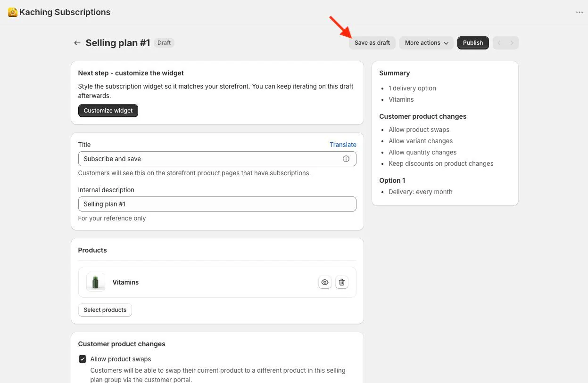Publish the selling plan

pyautogui.click(x=473, y=43)
